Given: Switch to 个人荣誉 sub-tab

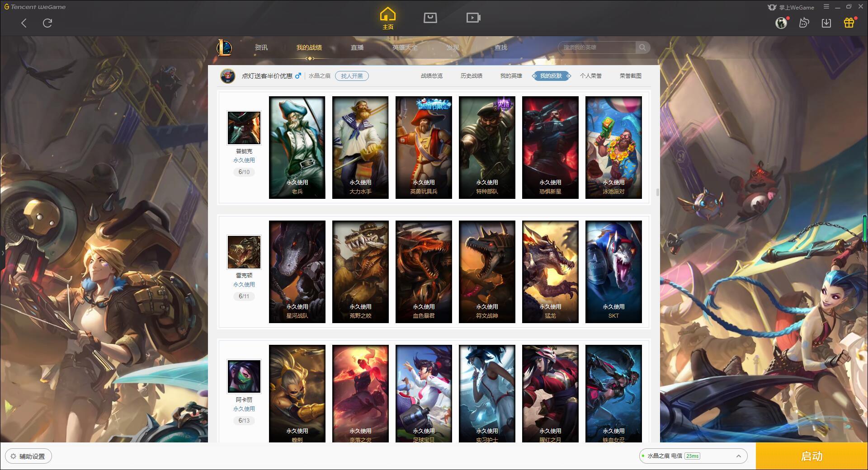Looking at the screenshot, I should tap(591, 76).
